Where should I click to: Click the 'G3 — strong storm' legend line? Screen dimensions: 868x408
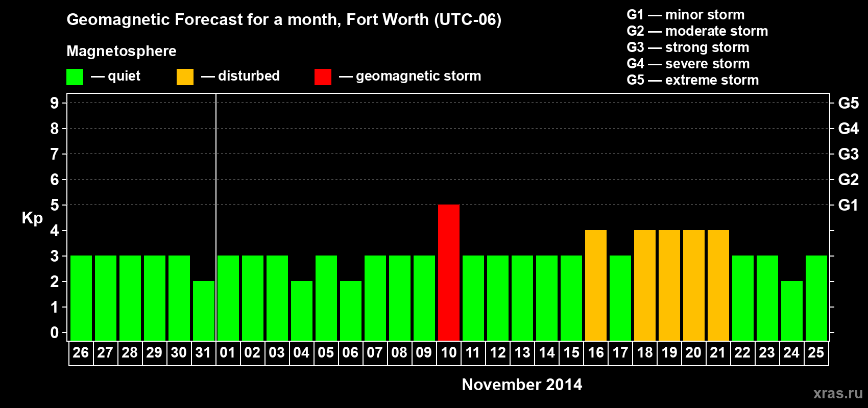(x=688, y=47)
